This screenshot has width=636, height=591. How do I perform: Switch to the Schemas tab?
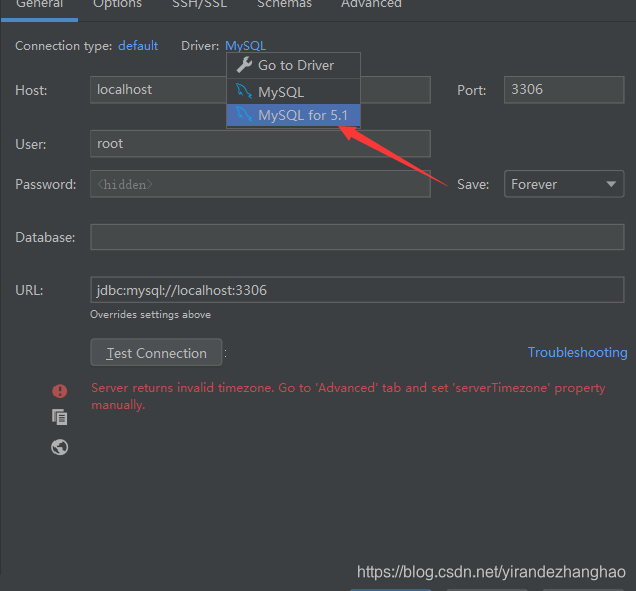point(284,5)
